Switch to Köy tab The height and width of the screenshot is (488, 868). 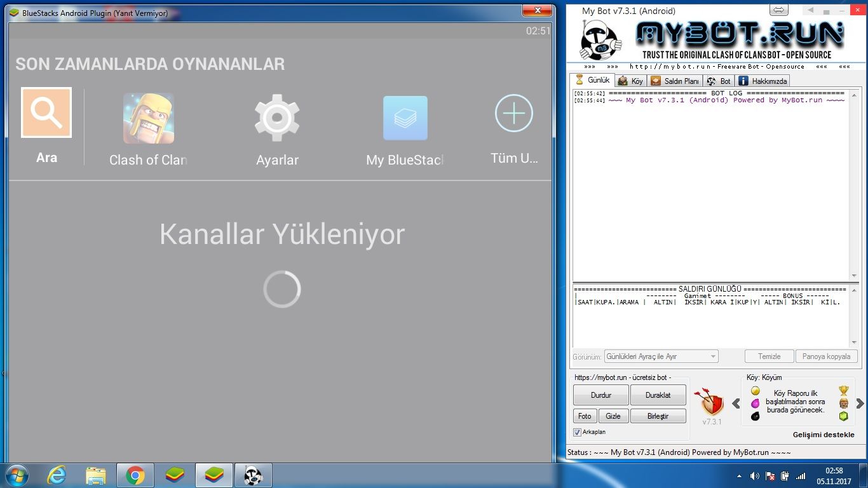(630, 81)
